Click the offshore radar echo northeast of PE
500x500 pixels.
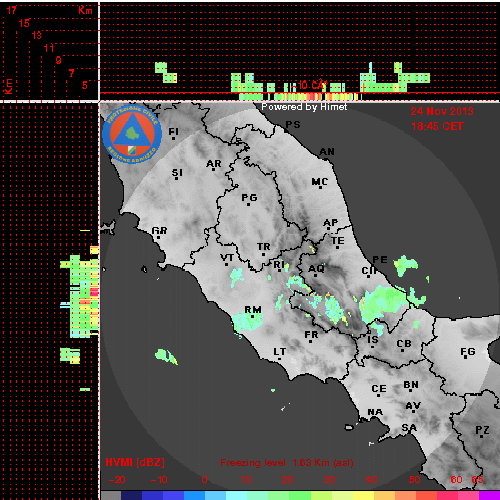(x=406, y=265)
